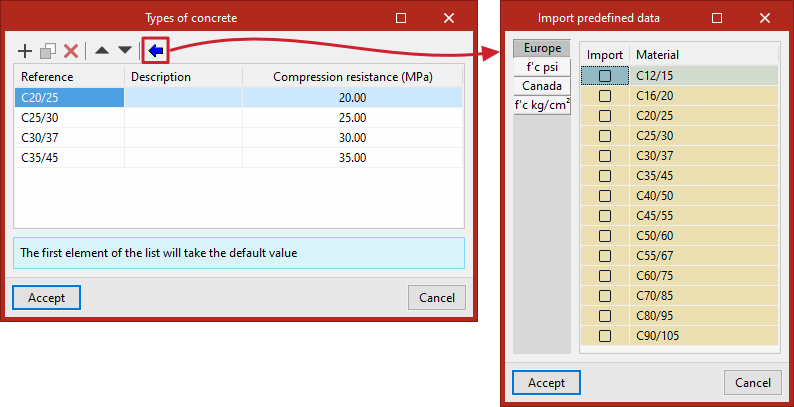794x407 pixels.
Task: Accept changes in Types of concrete
Action: click(46, 298)
